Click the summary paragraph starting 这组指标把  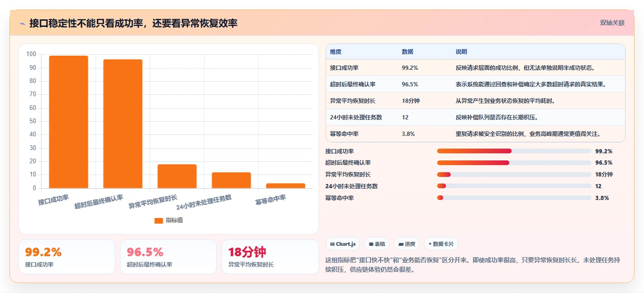coord(472,265)
